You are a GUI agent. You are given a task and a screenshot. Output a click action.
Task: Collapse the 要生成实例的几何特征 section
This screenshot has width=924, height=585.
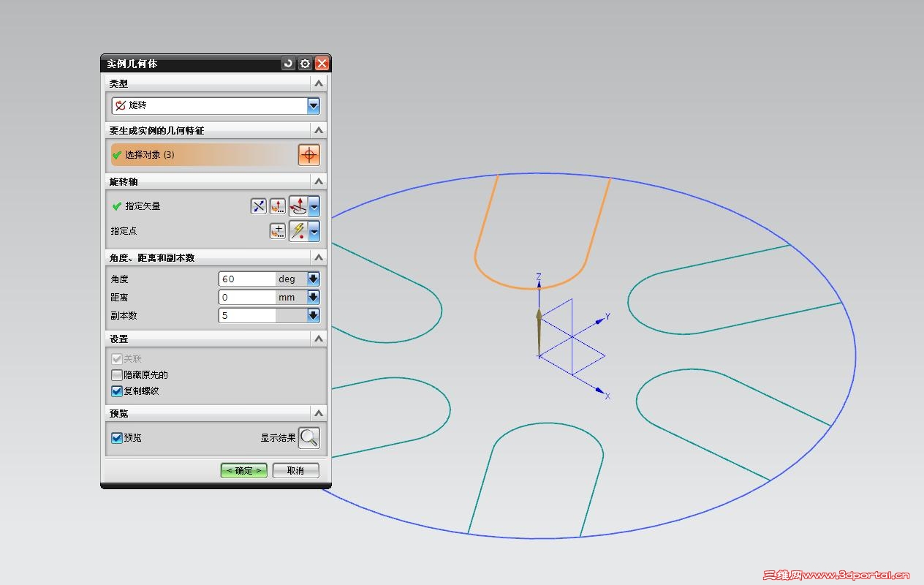point(318,130)
